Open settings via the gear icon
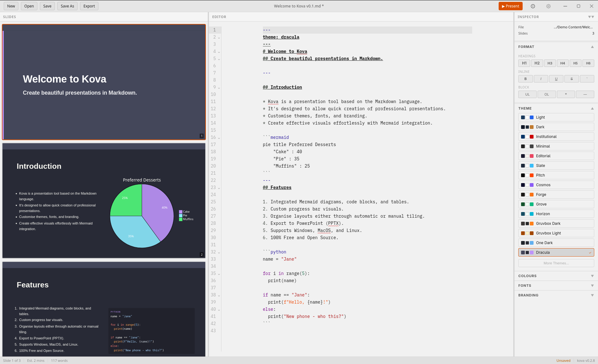The height and width of the screenshot is (364, 598). (x=548, y=6)
